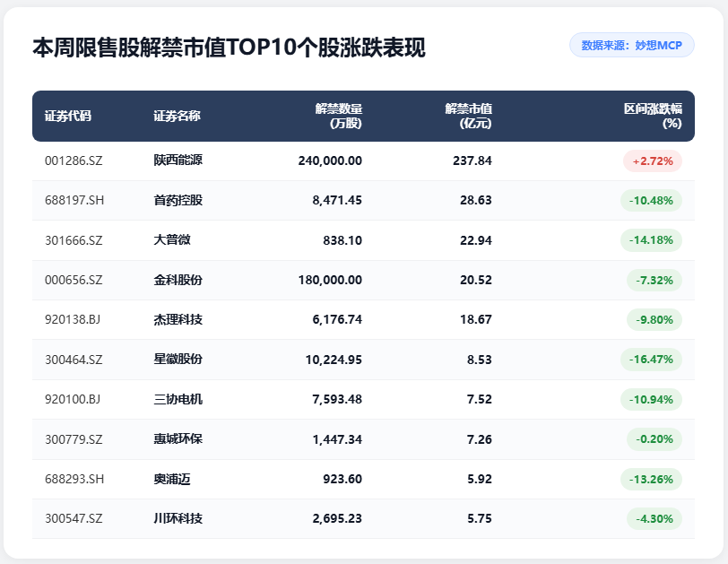
Task: Select stock name 陕西能源
Action: (178, 161)
